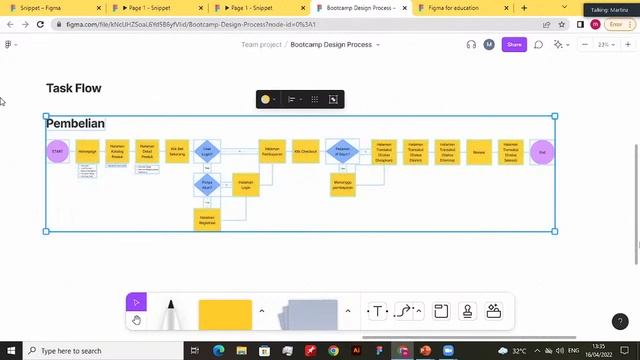
Task: Click the browser Error update button
Action: point(619,24)
